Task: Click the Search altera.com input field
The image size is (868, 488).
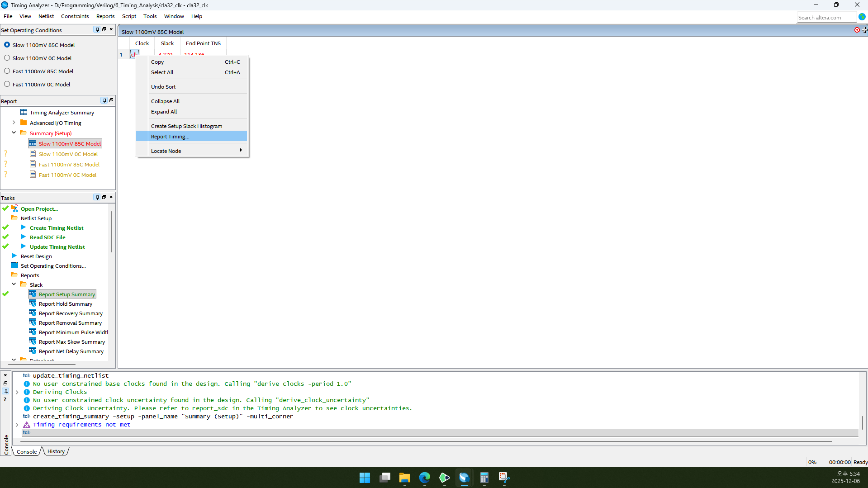Action: [825, 18]
